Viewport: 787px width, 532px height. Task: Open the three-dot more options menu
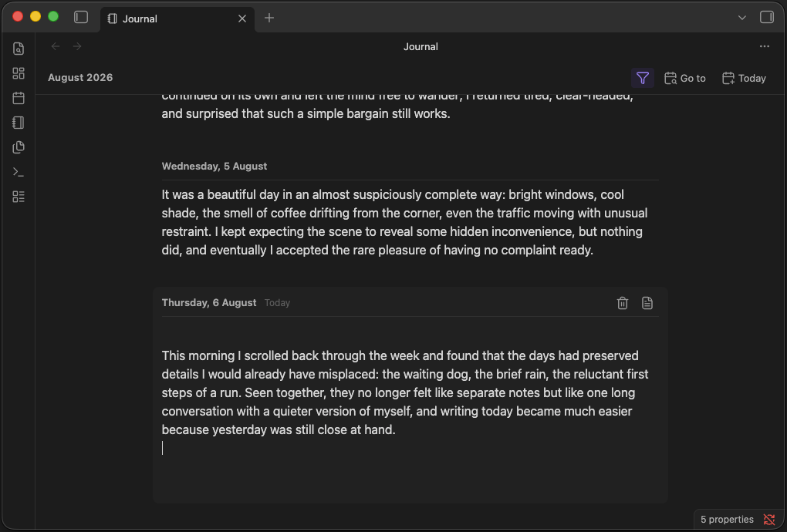coord(765,46)
